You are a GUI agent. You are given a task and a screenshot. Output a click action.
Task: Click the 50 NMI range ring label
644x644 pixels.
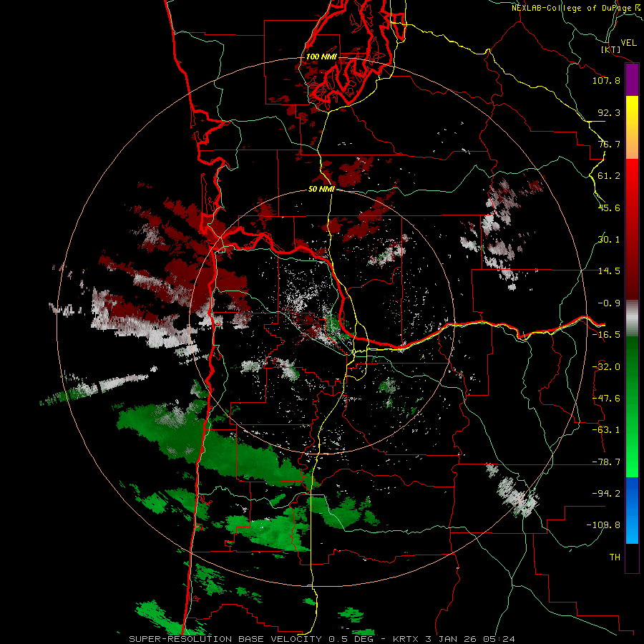321,189
